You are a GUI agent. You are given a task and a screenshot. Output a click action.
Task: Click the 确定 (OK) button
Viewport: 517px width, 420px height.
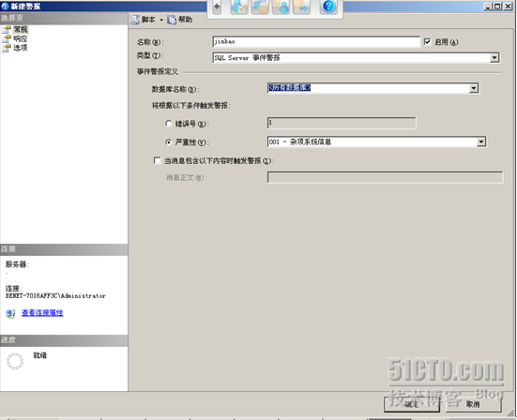412,404
